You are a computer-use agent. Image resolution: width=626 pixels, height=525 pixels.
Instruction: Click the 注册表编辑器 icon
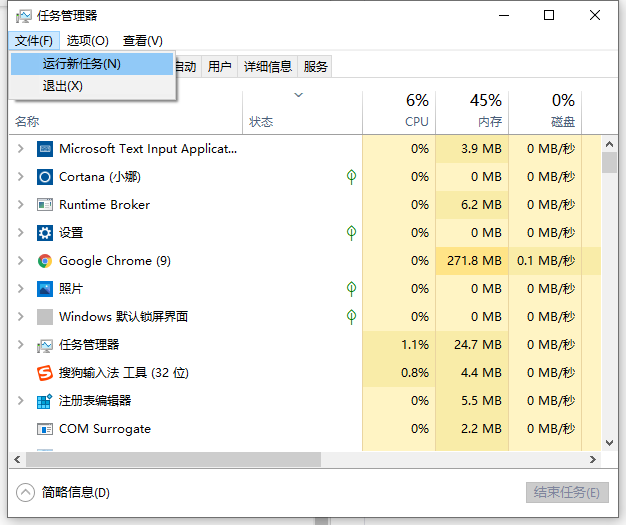(x=44, y=401)
